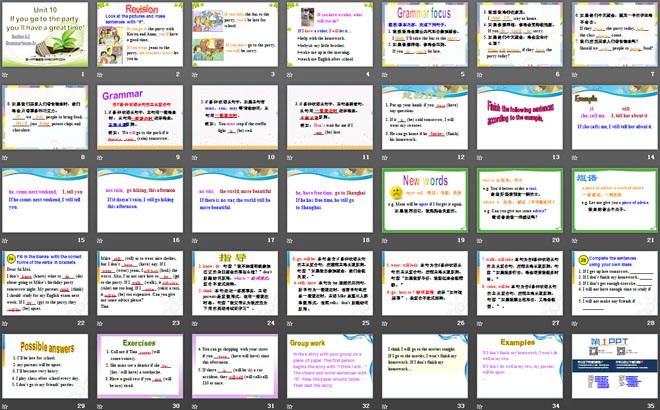Select slide 33 thumbnail
The width and height of the screenshot is (660, 410).
pyautogui.click(x=425, y=366)
